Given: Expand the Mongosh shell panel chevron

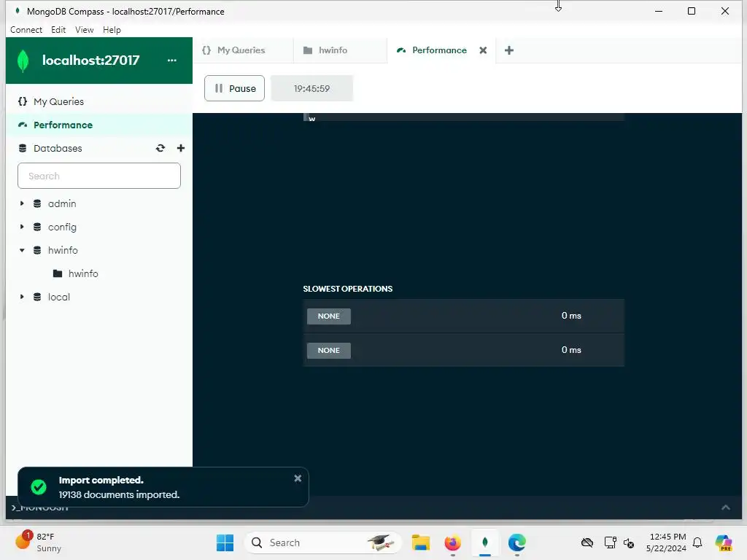Looking at the screenshot, I should (x=726, y=507).
